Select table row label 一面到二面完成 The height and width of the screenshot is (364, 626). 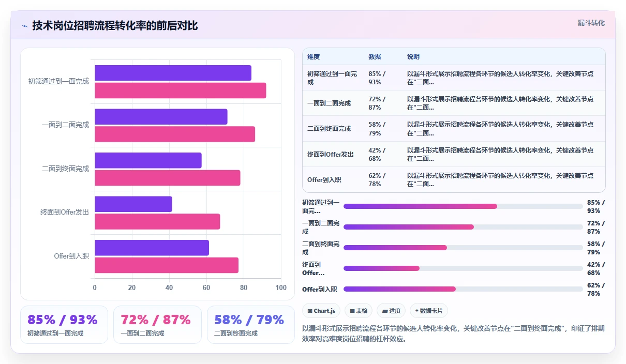tap(329, 103)
